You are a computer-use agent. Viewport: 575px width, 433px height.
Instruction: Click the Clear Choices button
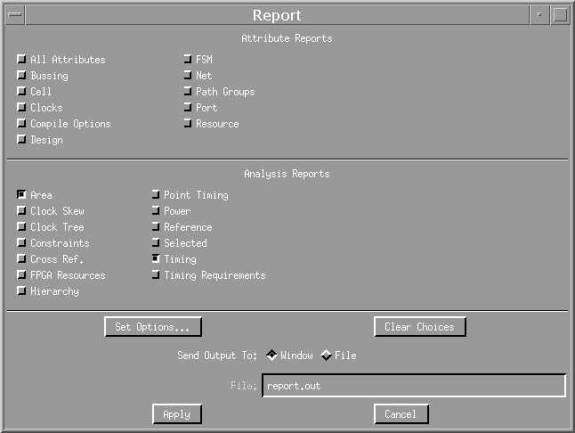pos(420,327)
